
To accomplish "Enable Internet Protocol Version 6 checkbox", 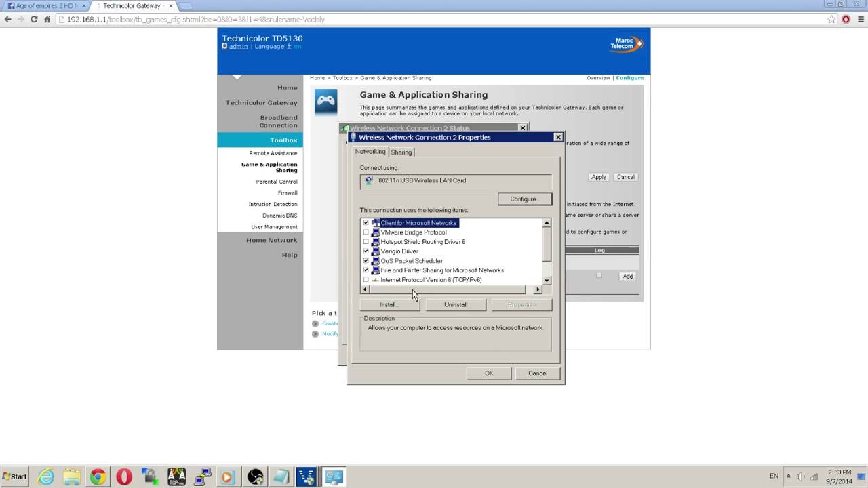I will click(x=366, y=280).
